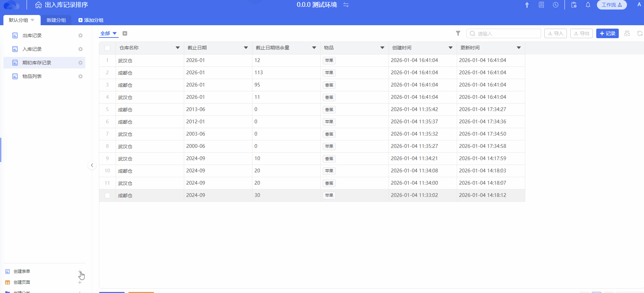
Task: Click the add view plus icon beside 全部
Action: point(125,33)
